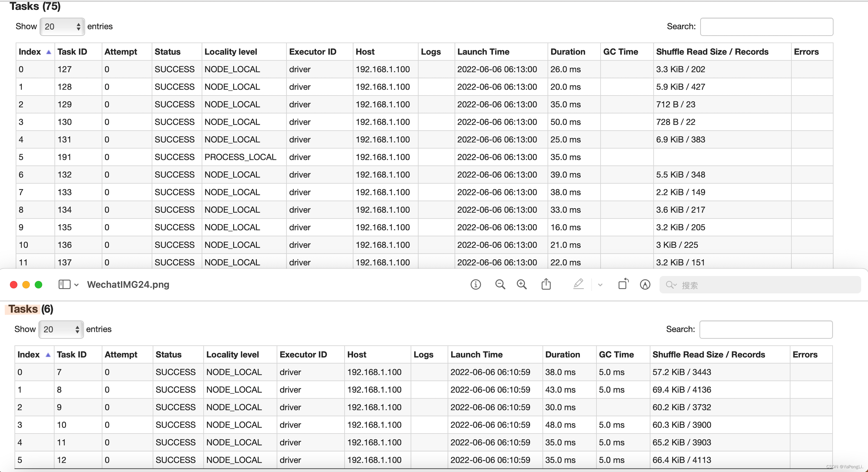Sort bottom table by Launch Time header
Image resolution: width=868 pixels, height=472 pixels.
click(476, 354)
